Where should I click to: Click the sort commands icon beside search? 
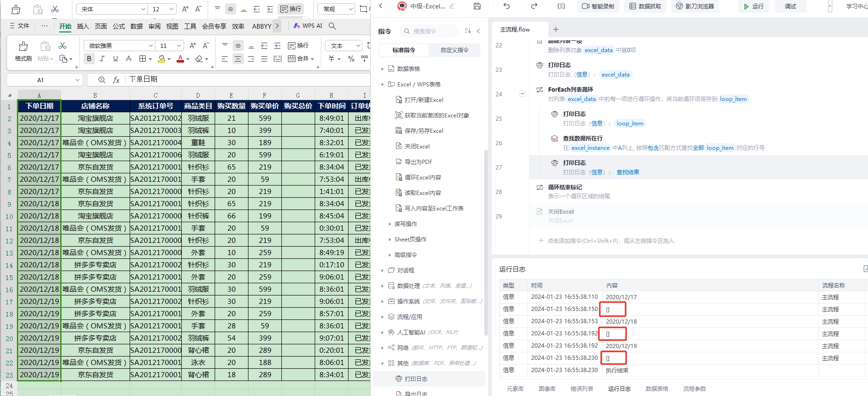click(467, 31)
